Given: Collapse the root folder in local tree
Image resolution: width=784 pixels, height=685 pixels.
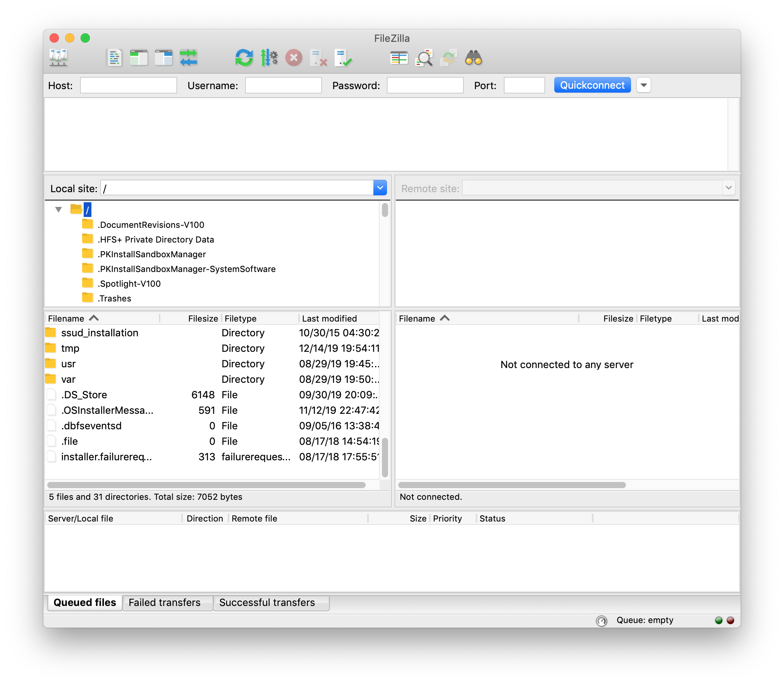Looking at the screenshot, I should pos(58,209).
